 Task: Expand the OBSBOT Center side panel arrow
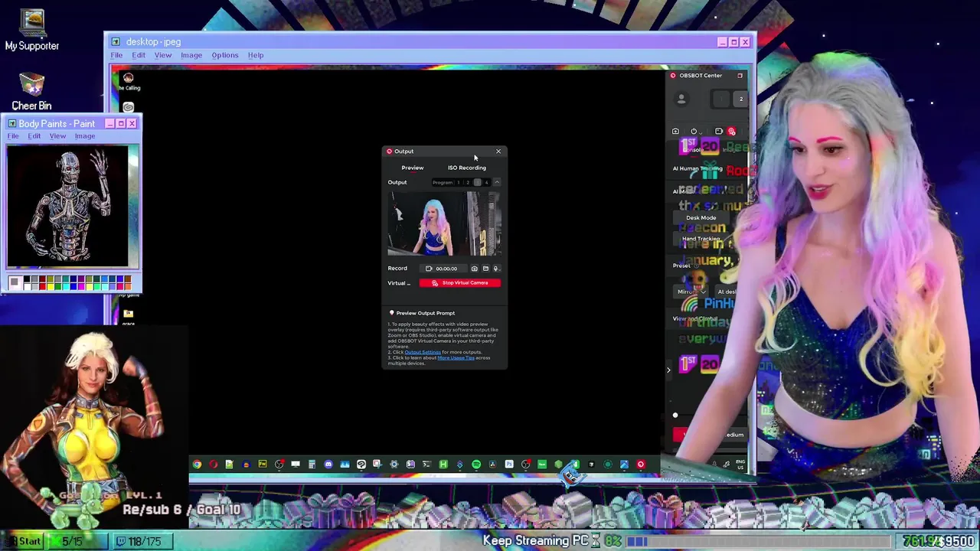click(668, 370)
